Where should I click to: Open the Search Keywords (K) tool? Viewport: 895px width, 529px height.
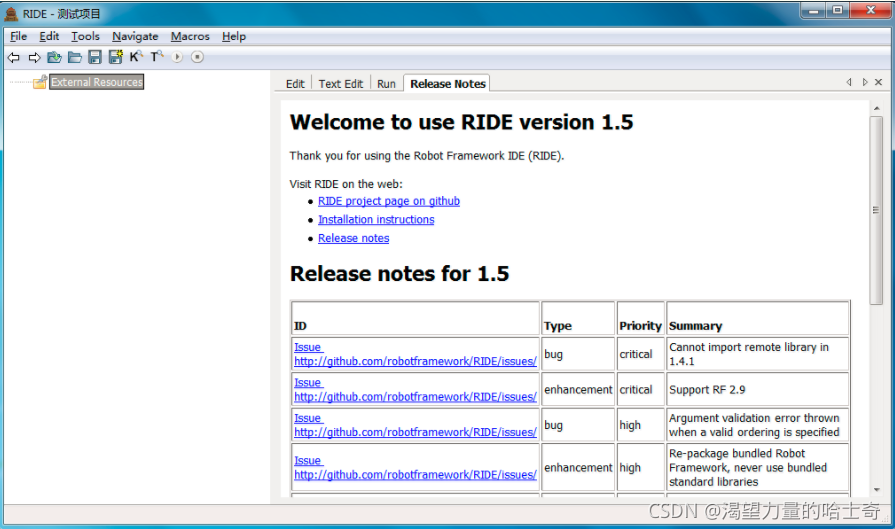136,56
